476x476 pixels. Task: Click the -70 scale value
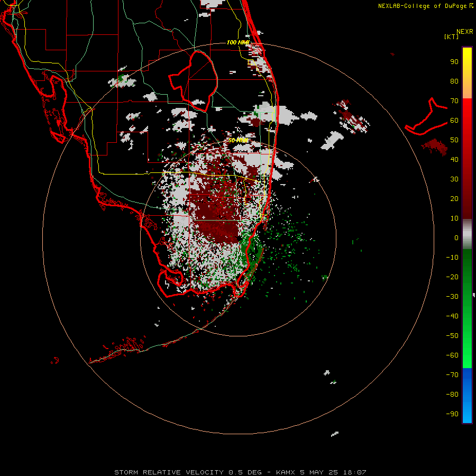(452, 375)
